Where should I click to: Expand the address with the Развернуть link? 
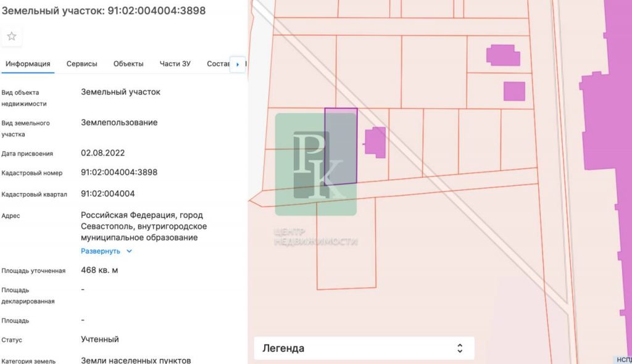pos(101,252)
